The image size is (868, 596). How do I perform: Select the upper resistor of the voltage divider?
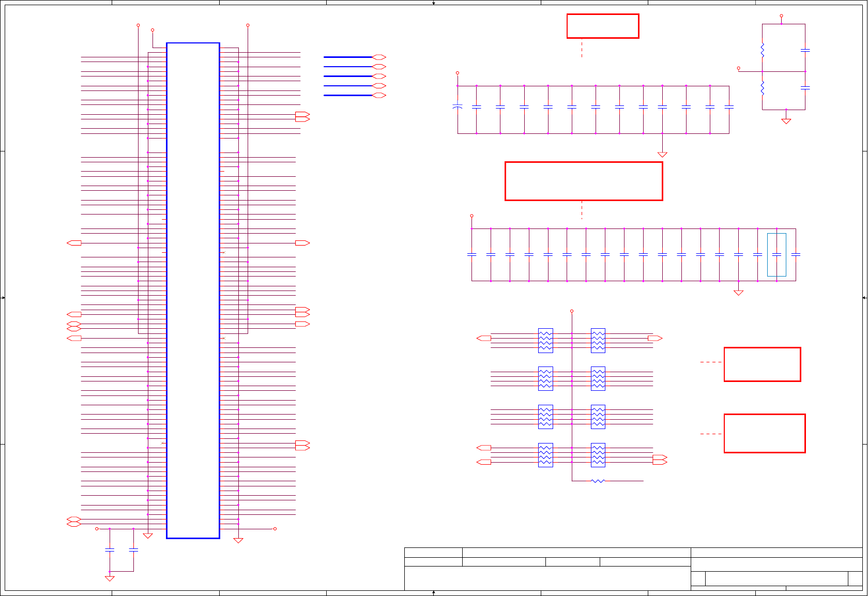762,50
